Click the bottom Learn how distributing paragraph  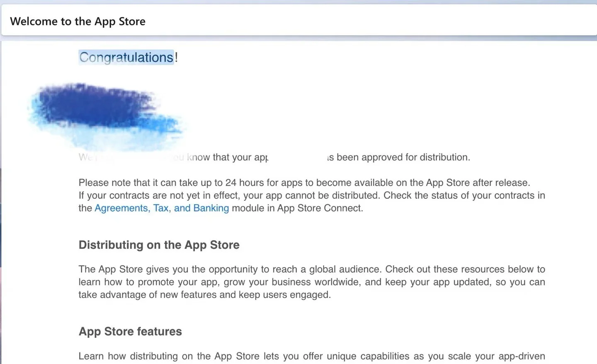311,356
